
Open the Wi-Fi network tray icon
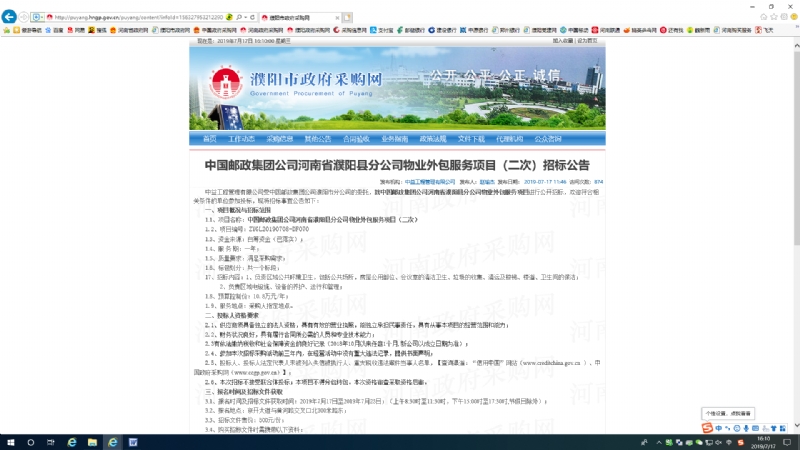pyautogui.click(x=729, y=442)
